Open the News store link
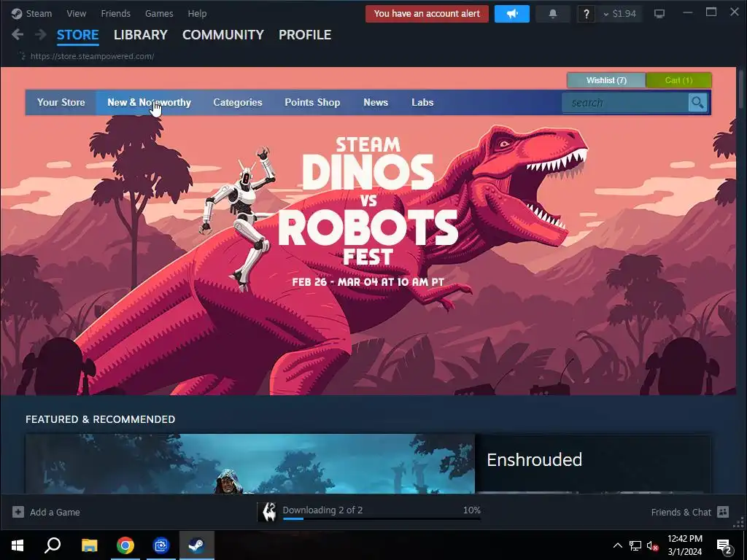The image size is (747, 560). 376,102
